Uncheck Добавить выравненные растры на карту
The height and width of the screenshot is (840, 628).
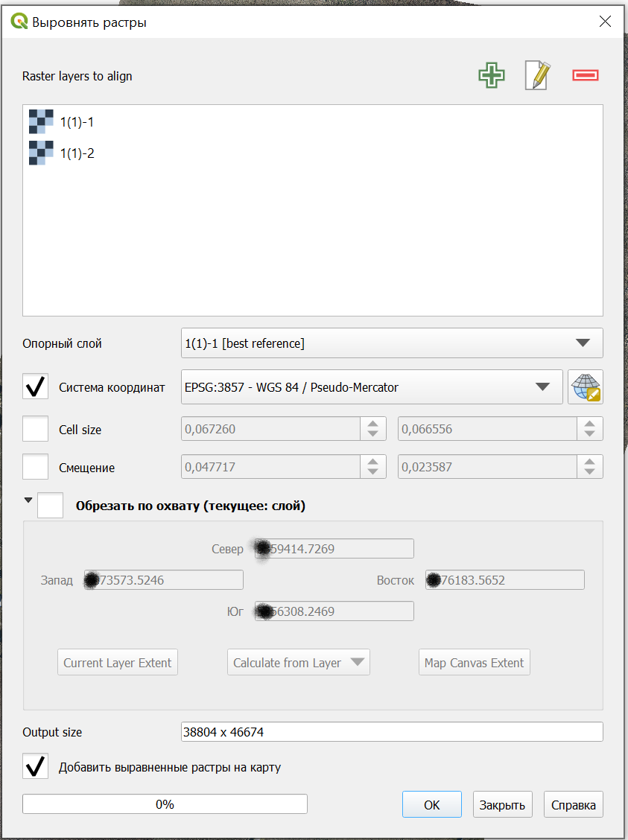pyautogui.click(x=35, y=766)
